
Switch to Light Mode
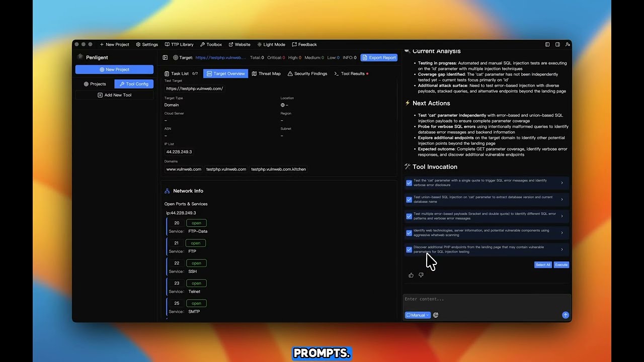271,44
